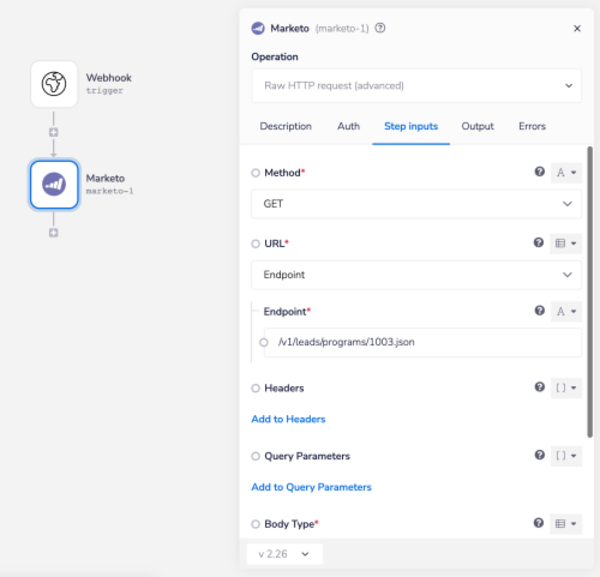
Task: Click the Method field label
Action: (x=282, y=173)
